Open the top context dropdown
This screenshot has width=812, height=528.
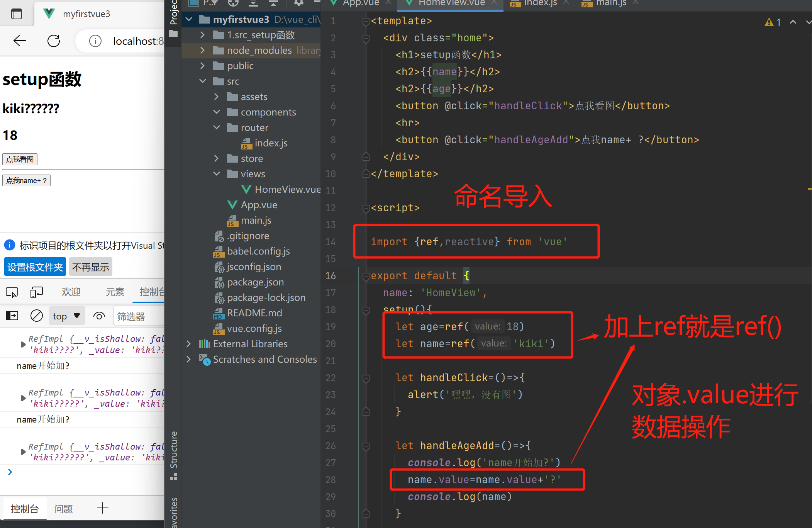[x=66, y=316]
